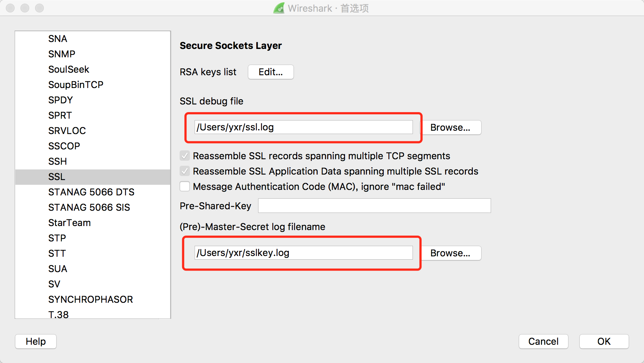644x363 pixels.
Task: Select SNMP protocol in the list
Action: pos(93,54)
